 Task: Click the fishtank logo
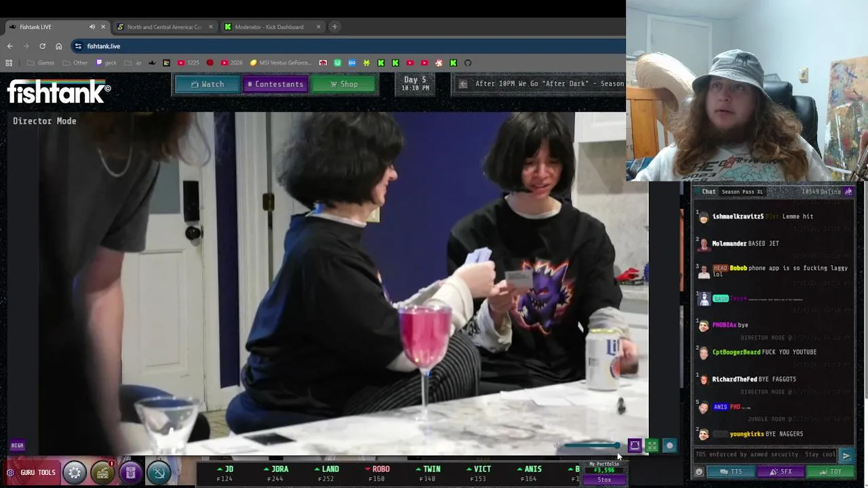coord(59,91)
